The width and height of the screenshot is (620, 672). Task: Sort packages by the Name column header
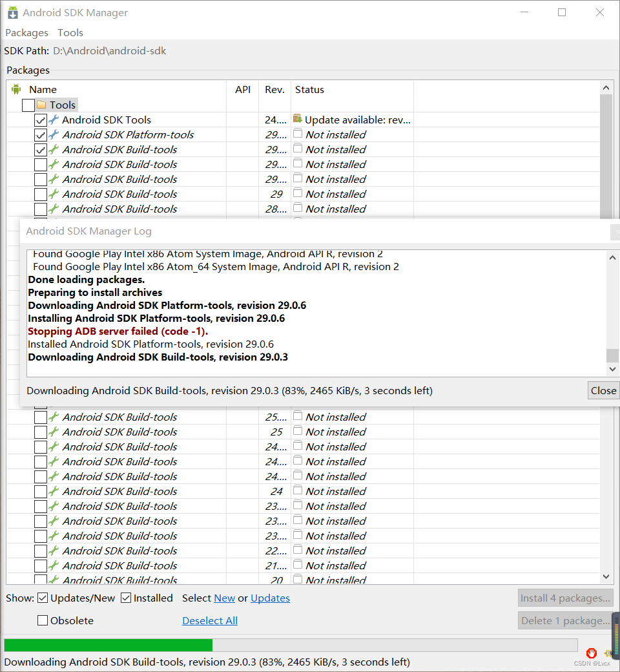tap(43, 90)
